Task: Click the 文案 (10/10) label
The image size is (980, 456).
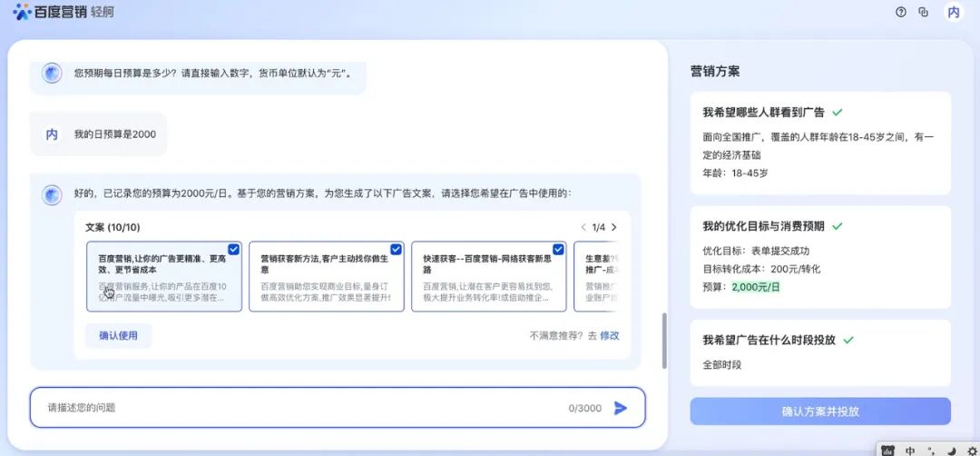Action: (x=113, y=227)
